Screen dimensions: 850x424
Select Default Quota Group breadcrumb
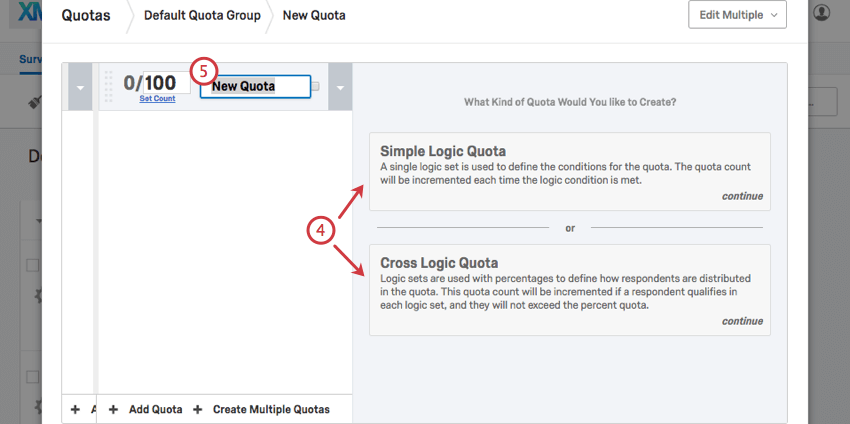202,15
